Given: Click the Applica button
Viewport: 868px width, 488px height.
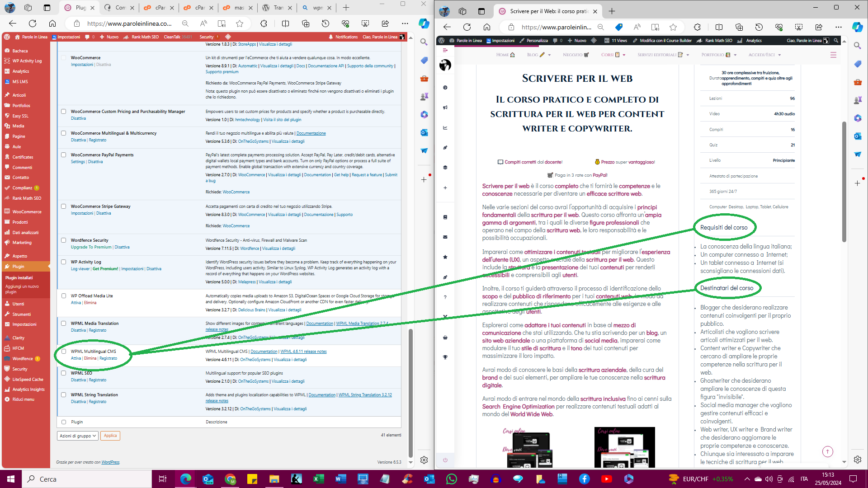Looking at the screenshot, I should point(110,436).
